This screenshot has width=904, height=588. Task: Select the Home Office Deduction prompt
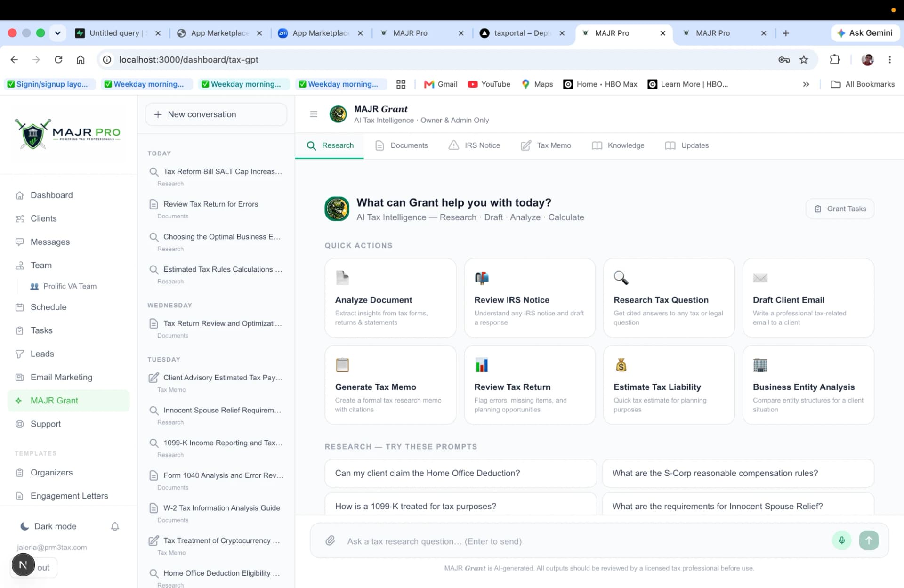460,473
